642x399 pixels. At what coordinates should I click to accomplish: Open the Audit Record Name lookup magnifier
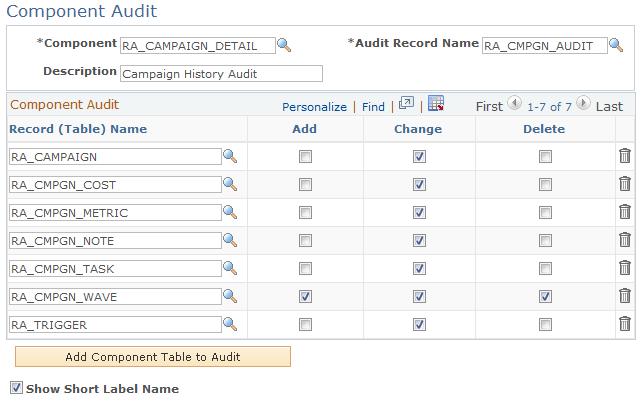tap(616, 45)
